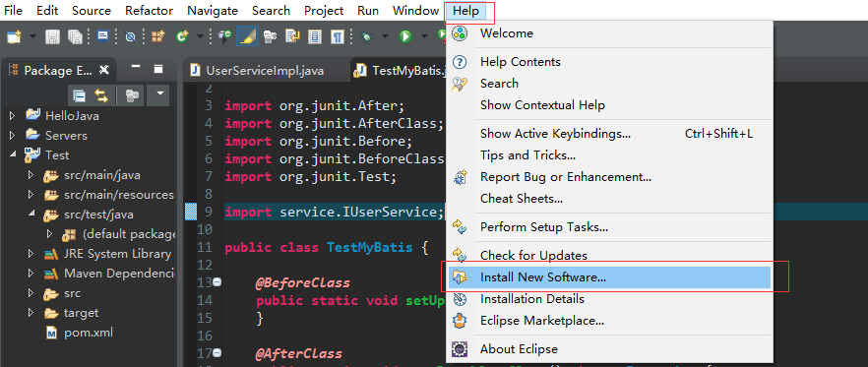
Task: Choose Report Bug or Enhancement… item
Action: (609, 177)
